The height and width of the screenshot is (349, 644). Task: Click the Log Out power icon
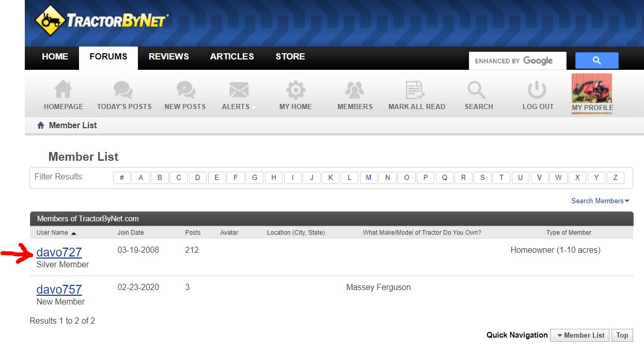[537, 89]
